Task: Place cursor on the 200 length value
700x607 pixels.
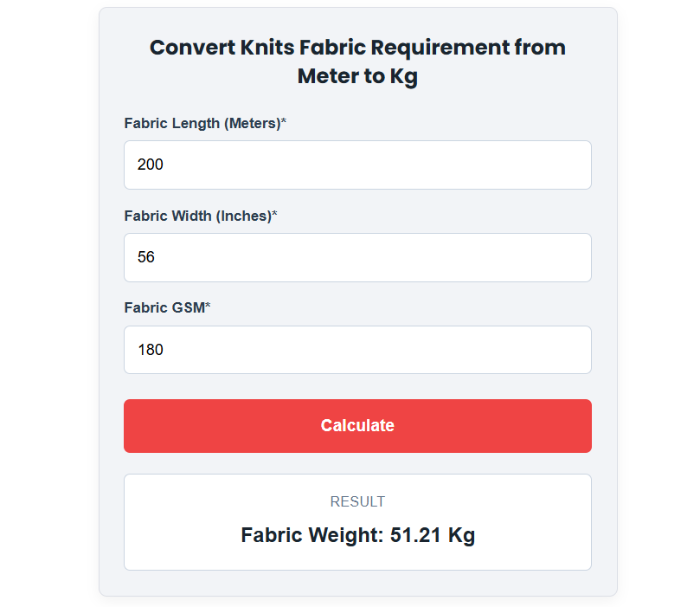Action: 151,165
